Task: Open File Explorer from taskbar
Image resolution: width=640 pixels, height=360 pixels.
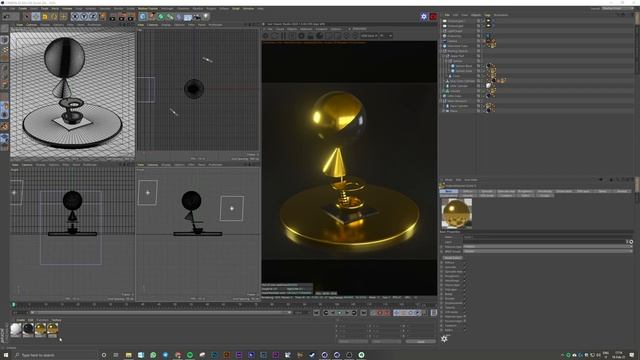Action: (129, 355)
